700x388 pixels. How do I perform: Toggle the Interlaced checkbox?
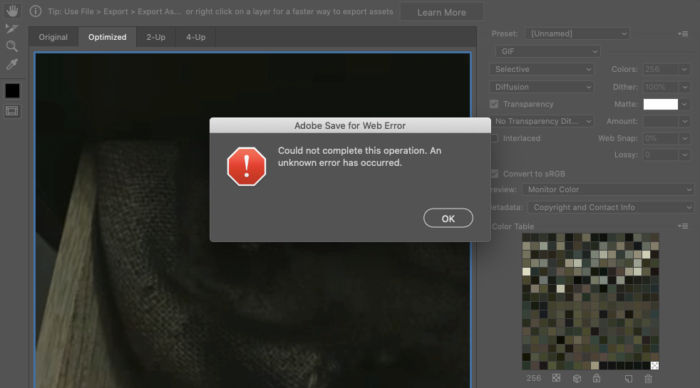coord(494,138)
